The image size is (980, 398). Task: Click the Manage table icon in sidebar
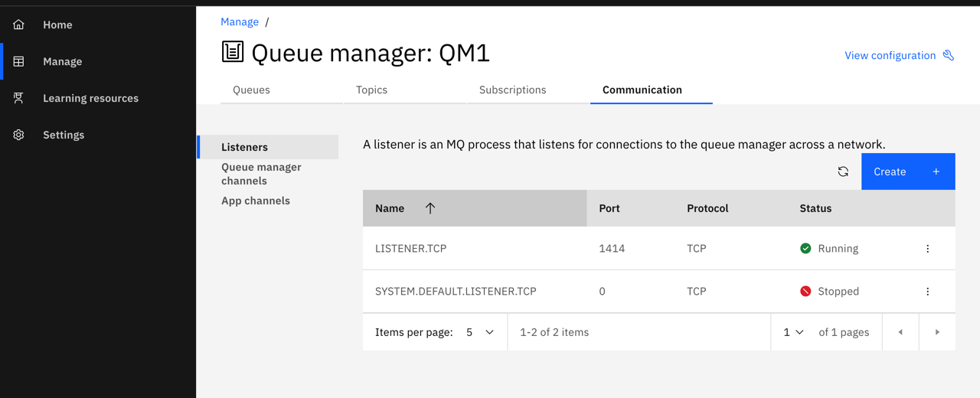(x=19, y=61)
